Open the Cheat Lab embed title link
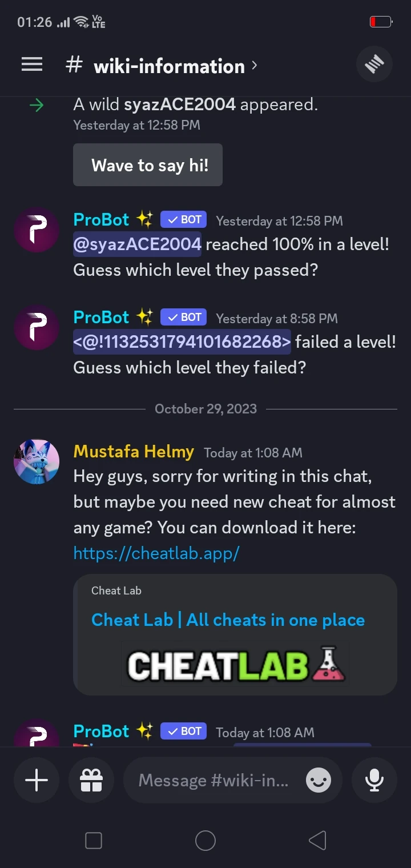411x868 pixels. pyautogui.click(x=228, y=620)
